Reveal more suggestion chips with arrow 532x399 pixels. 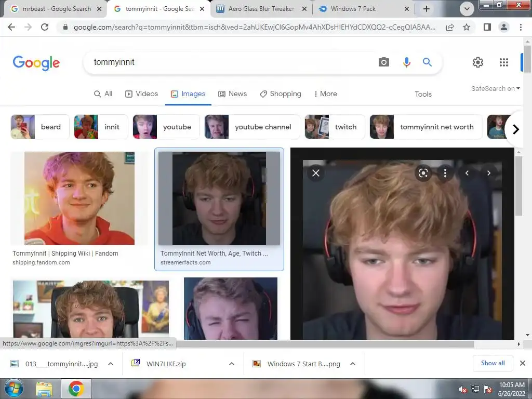tap(515, 129)
